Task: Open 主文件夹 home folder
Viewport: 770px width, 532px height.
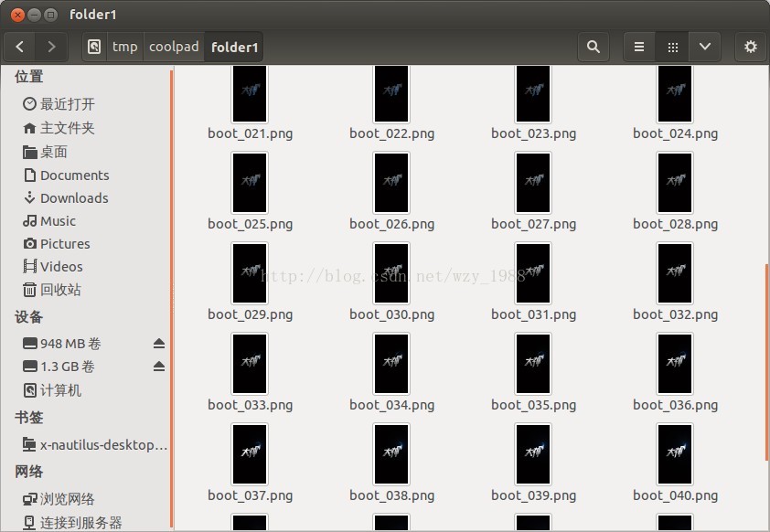Action: 59,128
